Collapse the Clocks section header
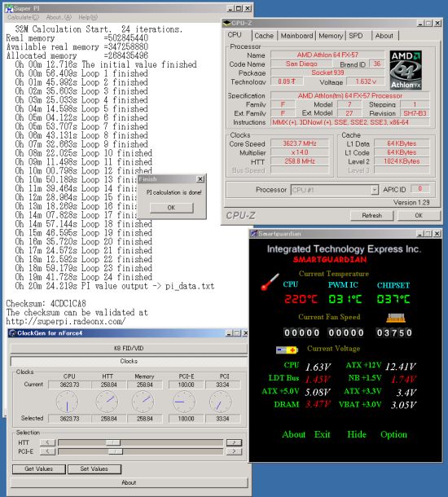This screenshot has width=448, height=497. click(x=129, y=361)
